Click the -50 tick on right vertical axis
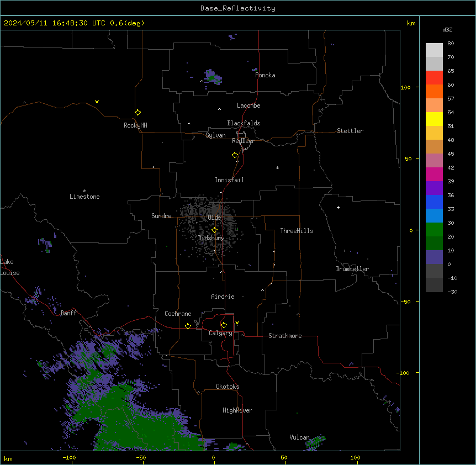 pyautogui.click(x=405, y=302)
